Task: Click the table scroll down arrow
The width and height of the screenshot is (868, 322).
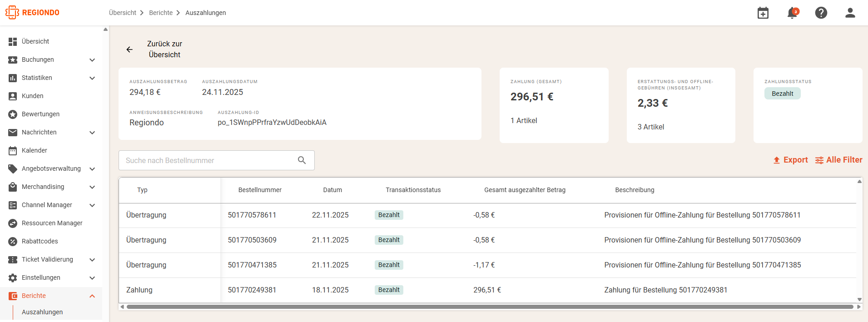Action: pyautogui.click(x=859, y=299)
